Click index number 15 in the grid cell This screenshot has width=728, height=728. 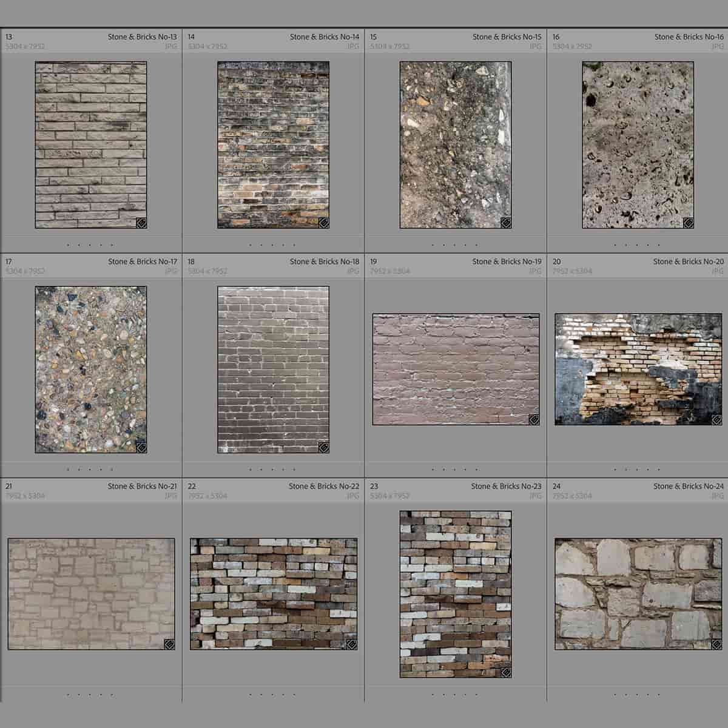click(374, 37)
